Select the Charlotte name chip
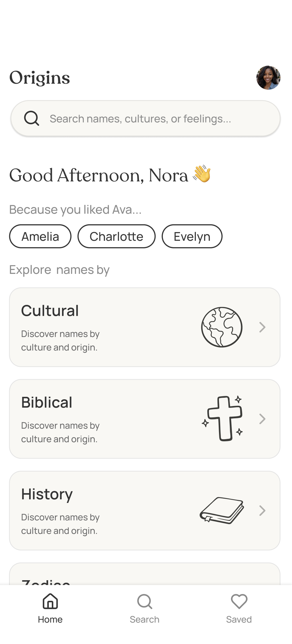Screen dimensions: 292x644 click(117, 236)
